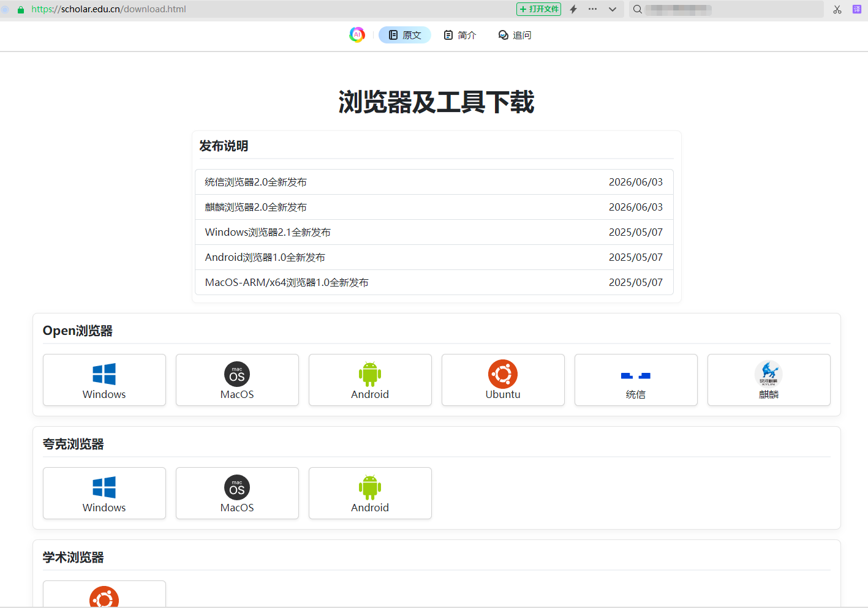Click the 2025/05/07 date in Windows浏览器2.1 row
The width and height of the screenshot is (868, 608).
tap(636, 232)
